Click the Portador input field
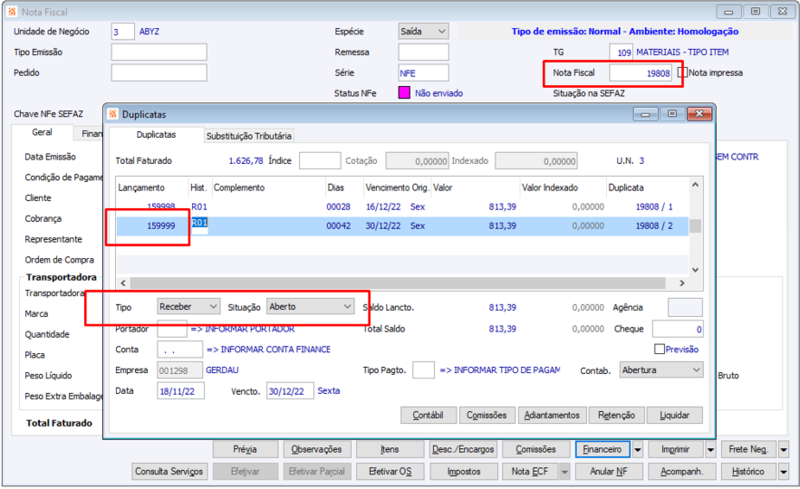Image resolution: width=800 pixels, height=489 pixels. (x=172, y=329)
